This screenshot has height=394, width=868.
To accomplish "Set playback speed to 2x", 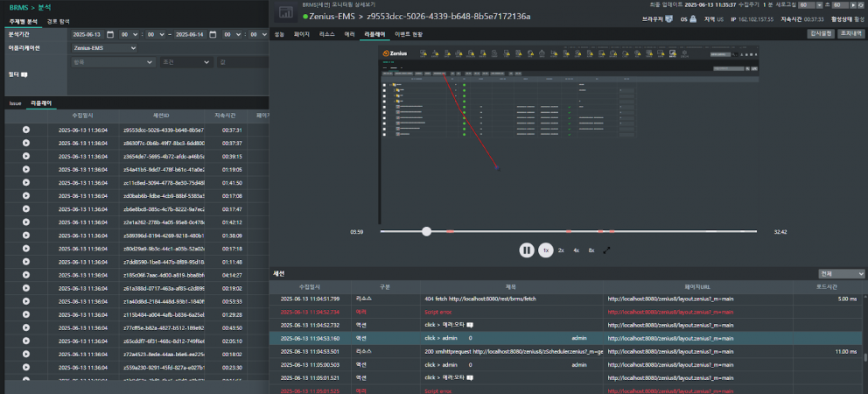I will (561, 250).
